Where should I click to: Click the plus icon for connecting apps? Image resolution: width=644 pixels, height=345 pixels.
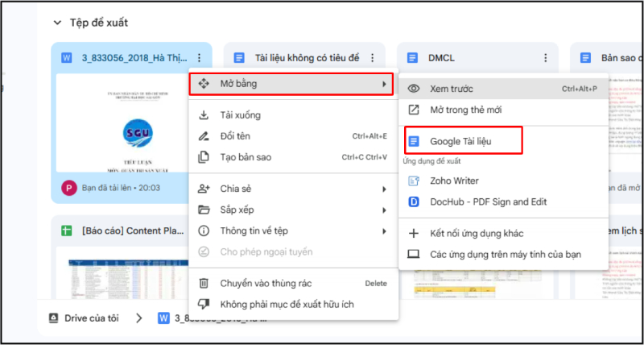(414, 234)
